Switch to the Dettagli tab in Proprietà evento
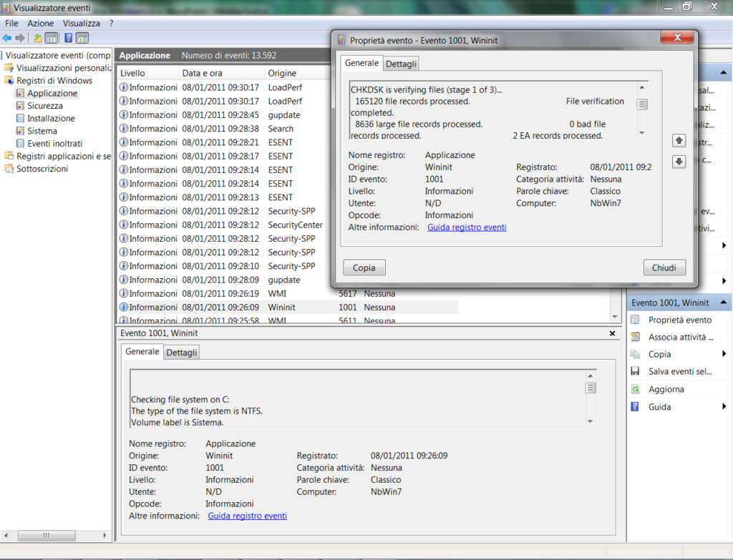The image size is (733, 560). tap(400, 63)
